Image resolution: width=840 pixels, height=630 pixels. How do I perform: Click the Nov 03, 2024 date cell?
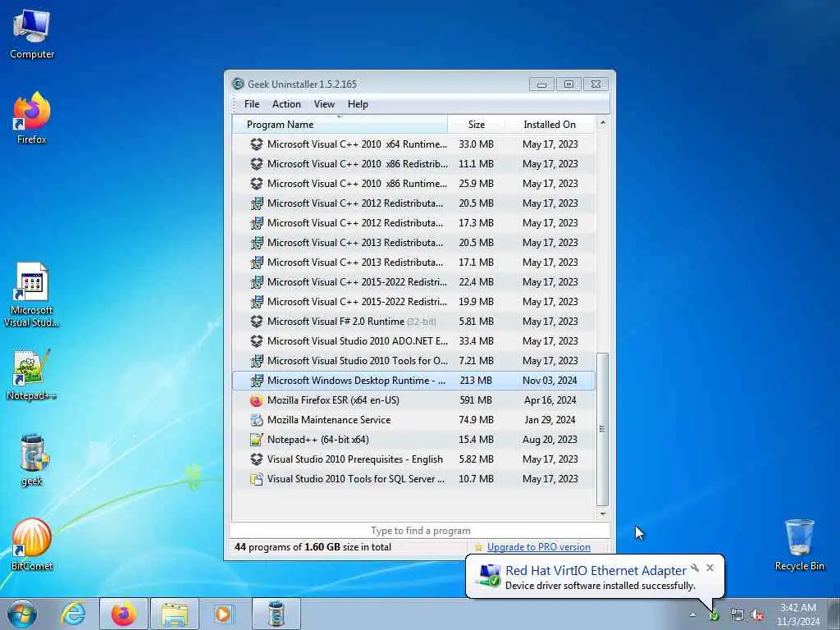point(550,381)
